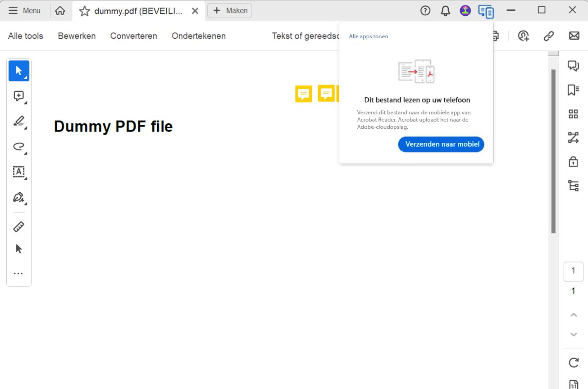This screenshot has height=389, width=588.
Task: Open more tools ellipsis in toolbar
Action: point(18,273)
